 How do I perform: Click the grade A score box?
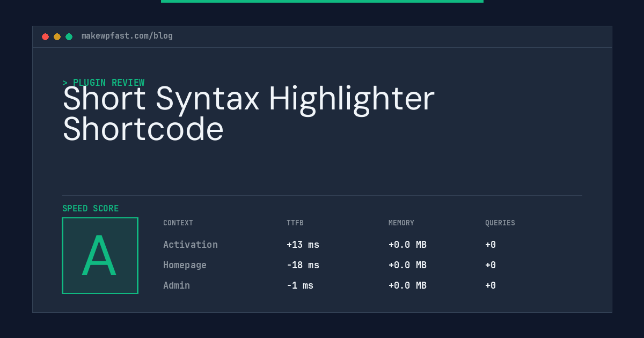100,255
